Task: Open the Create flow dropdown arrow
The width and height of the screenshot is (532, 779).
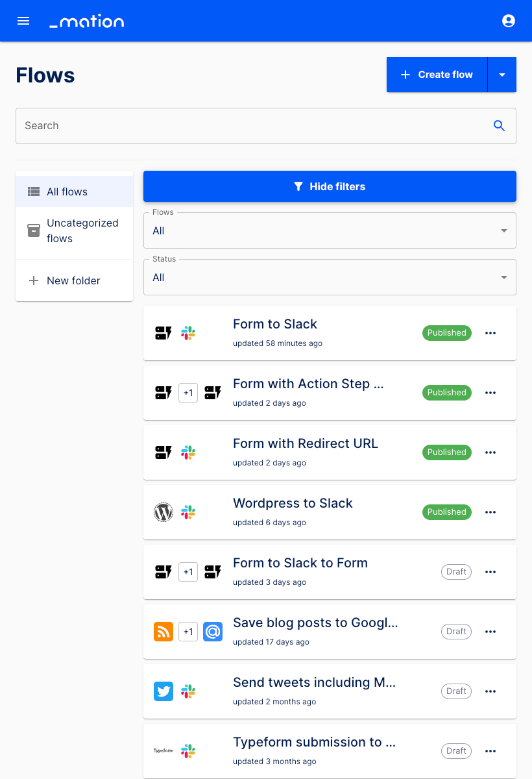Action: [x=502, y=75]
